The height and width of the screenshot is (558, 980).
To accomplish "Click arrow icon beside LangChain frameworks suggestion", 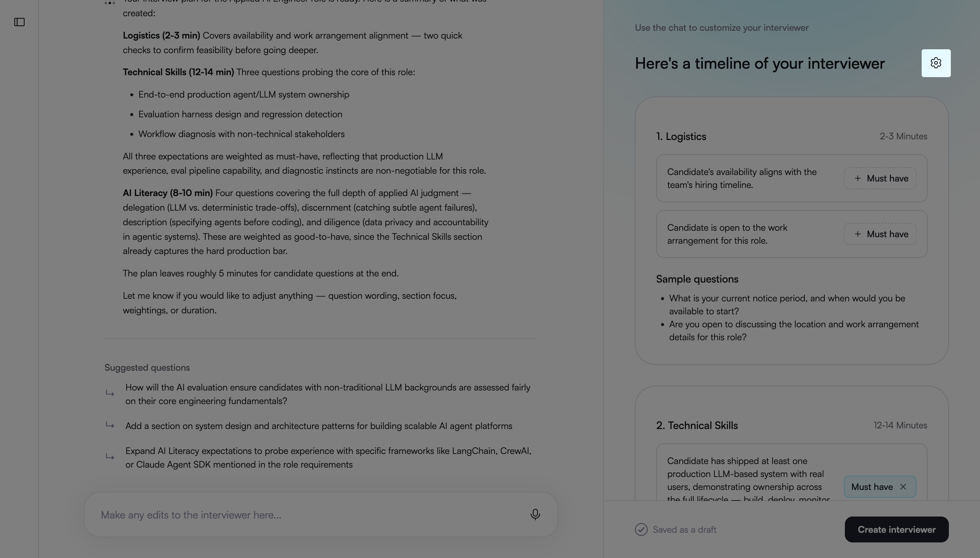I will (110, 457).
